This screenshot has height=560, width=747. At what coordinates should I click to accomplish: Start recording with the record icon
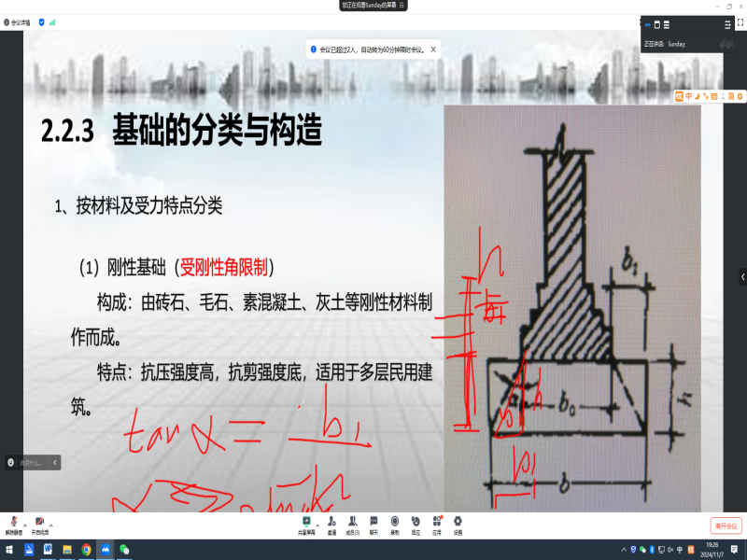pyautogui.click(x=395, y=522)
